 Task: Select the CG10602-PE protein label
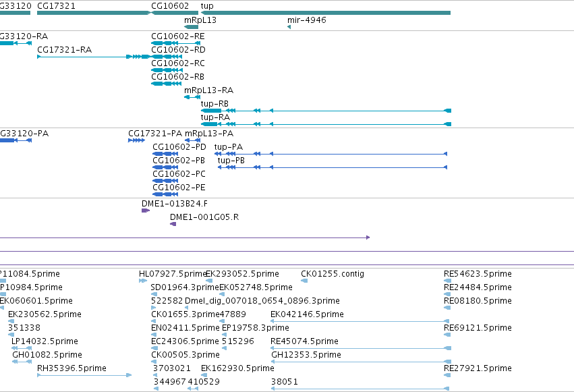(179, 188)
